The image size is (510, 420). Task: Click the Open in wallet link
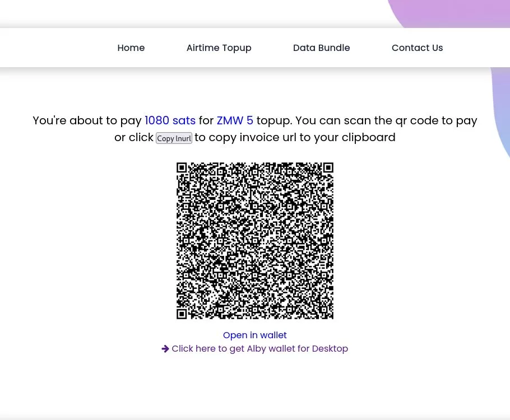(x=254, y=335)
